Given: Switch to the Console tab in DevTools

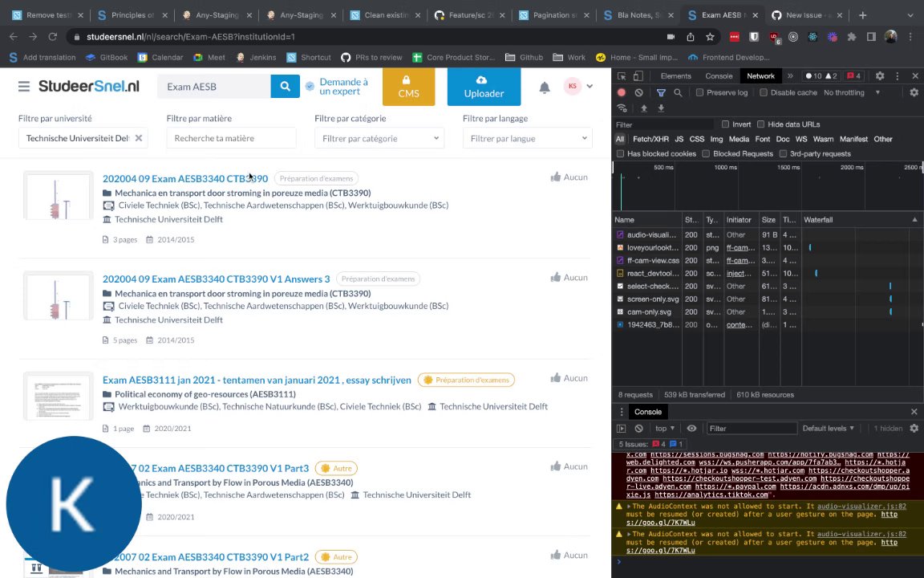Looking at the screenshot, I should [x=719, y=76].
